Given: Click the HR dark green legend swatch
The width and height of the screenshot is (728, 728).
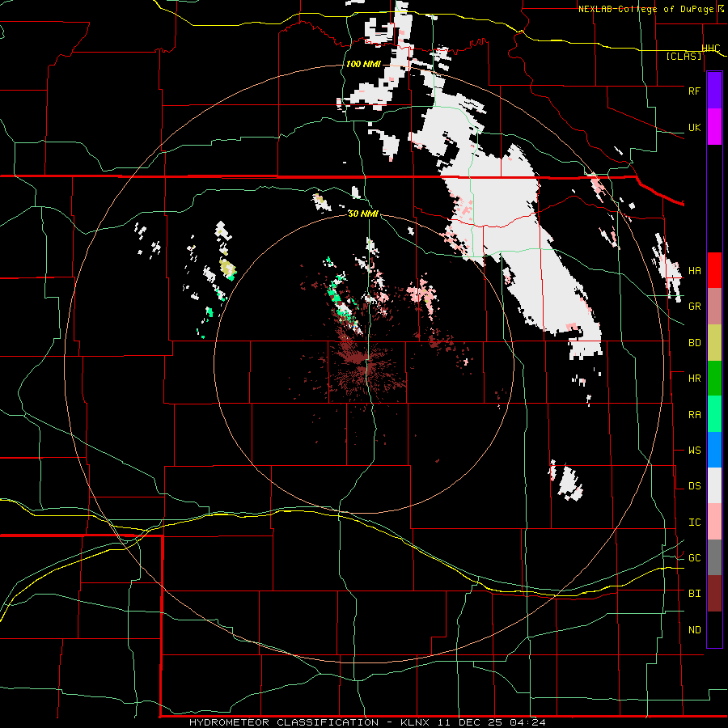Looking at the screenshot, I should click(x=714, y=379).
